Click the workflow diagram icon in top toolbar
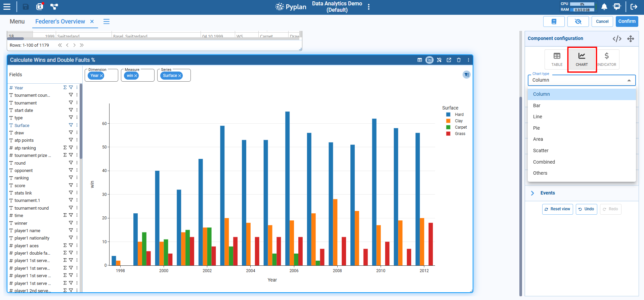 [x=54, y=7]
